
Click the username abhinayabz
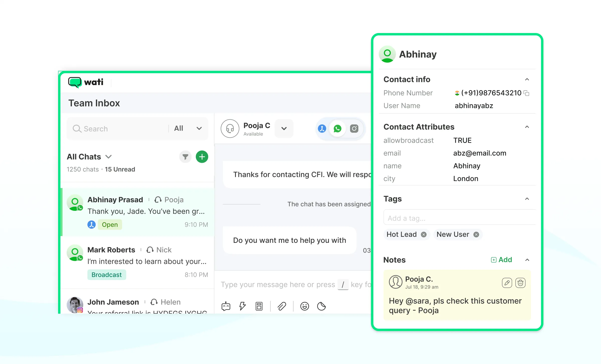[x=474, y=106]
